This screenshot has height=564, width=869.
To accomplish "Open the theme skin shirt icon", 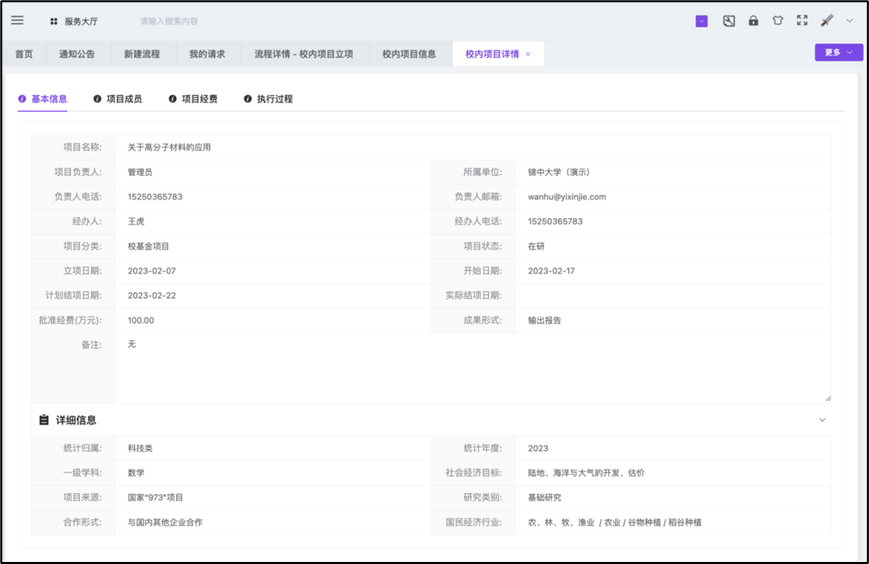I will (x=778, y=21).
